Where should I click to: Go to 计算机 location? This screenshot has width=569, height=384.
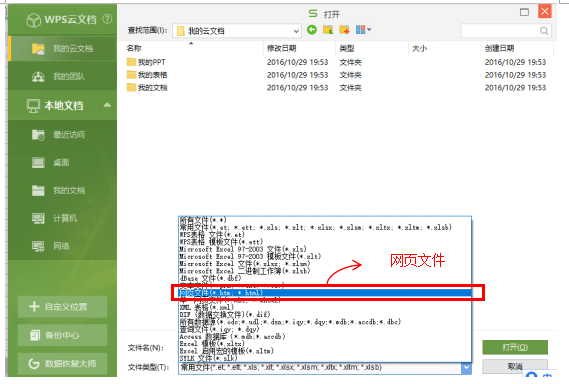click(x=62, y=218)
